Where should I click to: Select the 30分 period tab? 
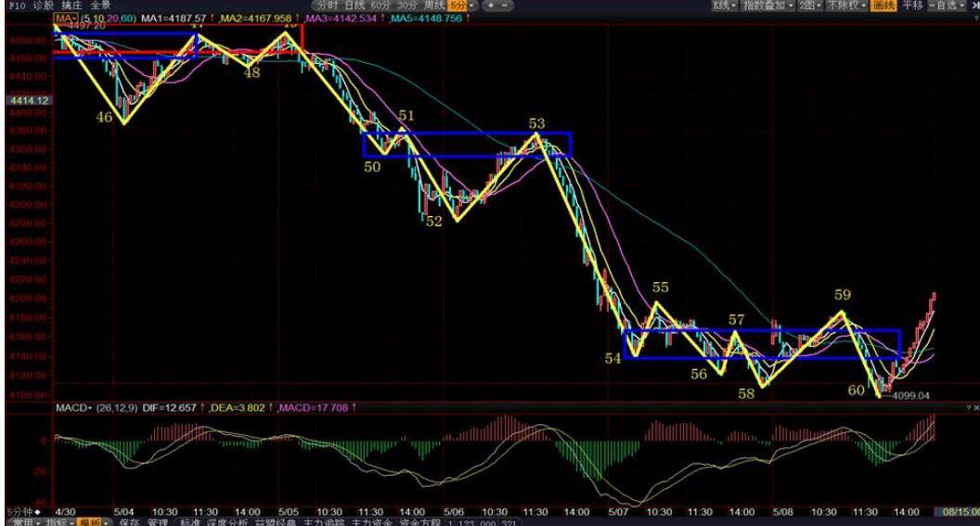point(406,6)
